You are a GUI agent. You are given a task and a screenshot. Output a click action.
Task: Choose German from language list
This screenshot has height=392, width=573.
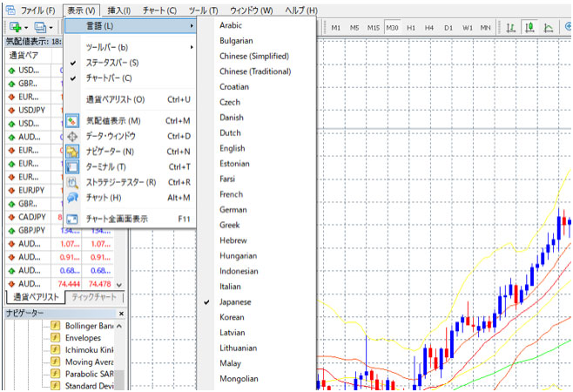256,210
